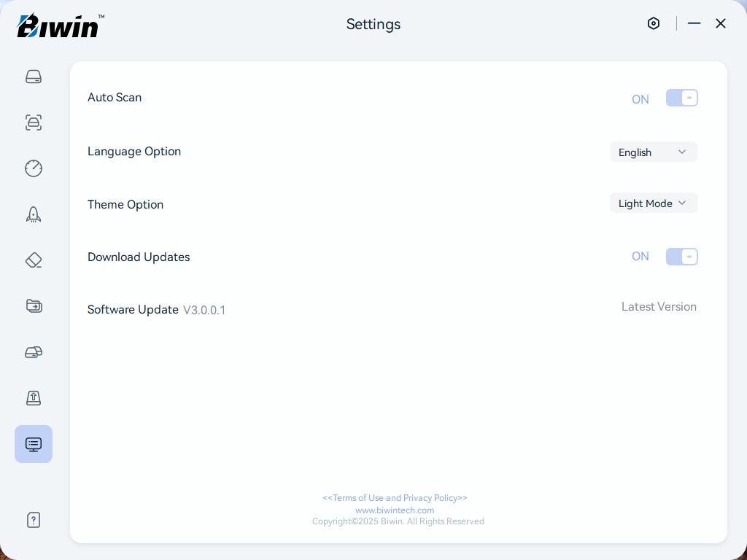Visit the www.biwintech.com link
Screen dimensions: 747x560
click(x=395, y=510)
